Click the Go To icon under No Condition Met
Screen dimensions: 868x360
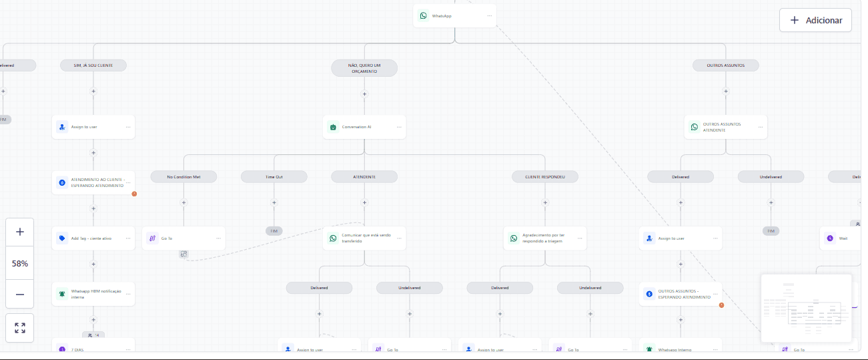click(x=152, y=238)
